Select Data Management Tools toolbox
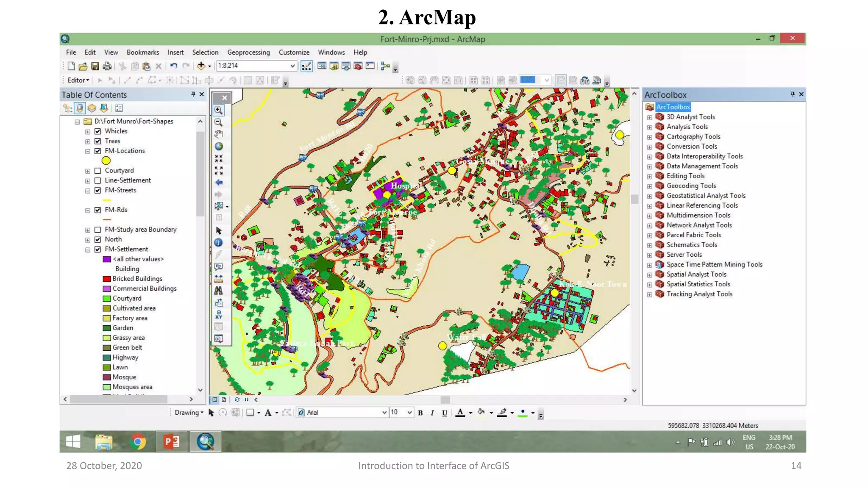This screenshot has width=868, height=488. 702,166
